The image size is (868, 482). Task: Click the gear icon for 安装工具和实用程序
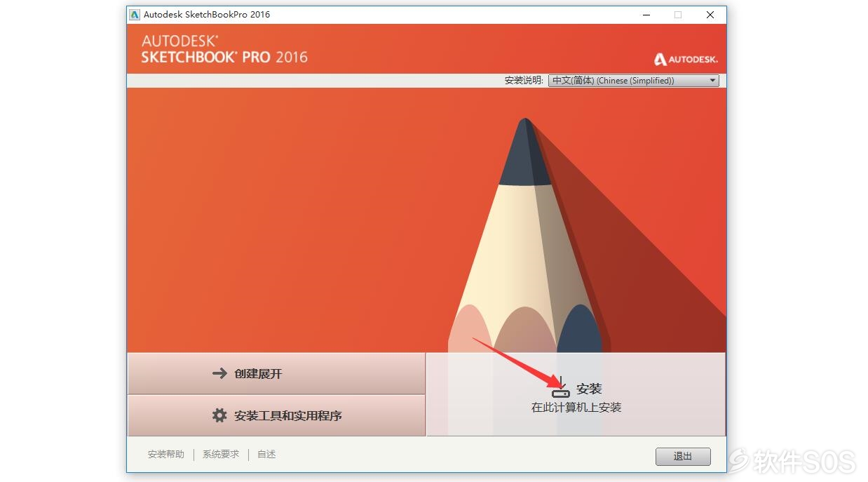219,415
